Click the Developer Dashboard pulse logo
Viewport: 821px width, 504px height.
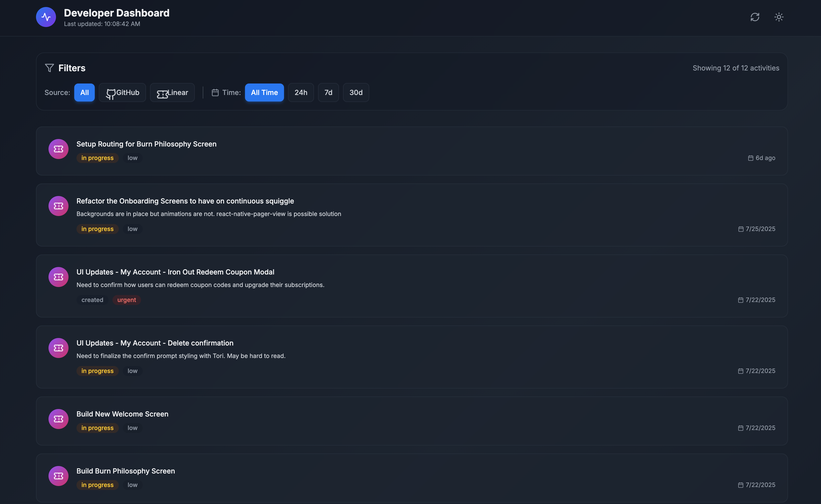point(46,17)
